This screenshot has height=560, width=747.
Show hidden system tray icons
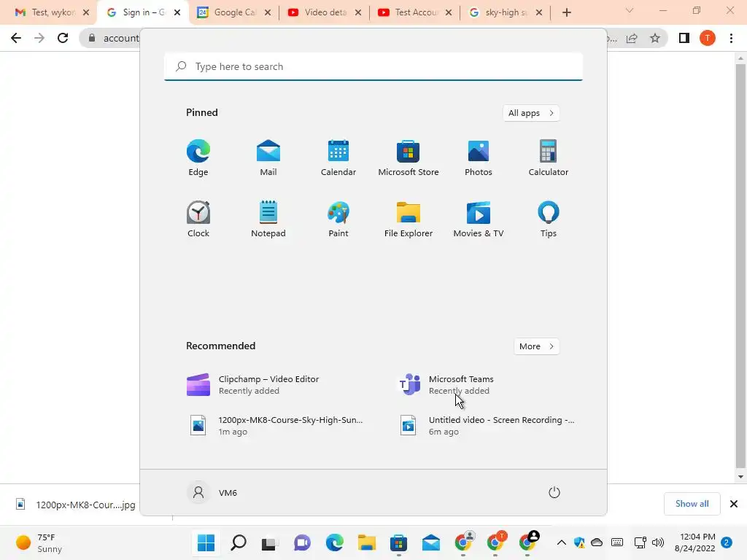click(x=561, y=542)
